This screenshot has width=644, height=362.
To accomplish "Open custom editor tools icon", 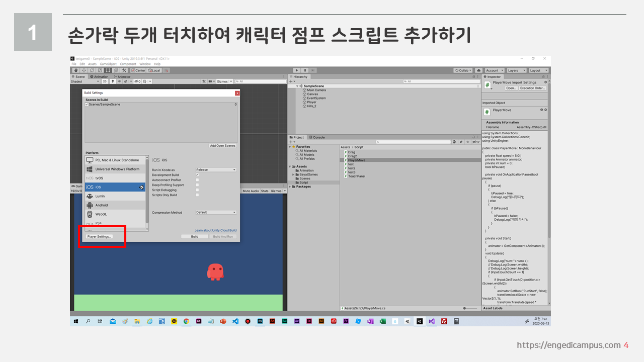I will (x=124, y=70).
